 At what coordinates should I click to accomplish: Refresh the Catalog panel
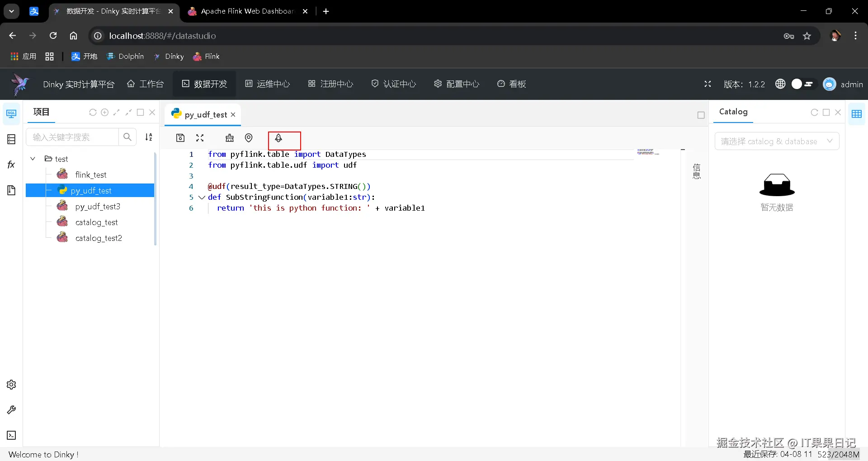[x=814, y=113]
